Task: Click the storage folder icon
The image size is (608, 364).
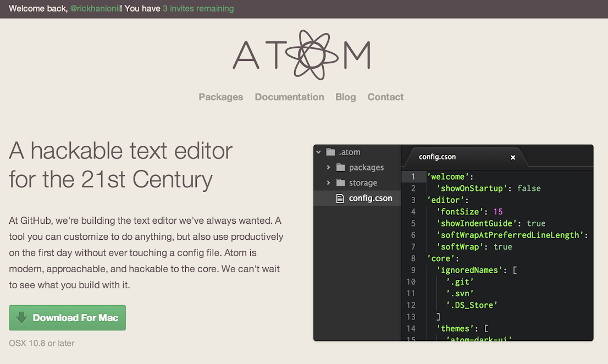Action: 340,182
